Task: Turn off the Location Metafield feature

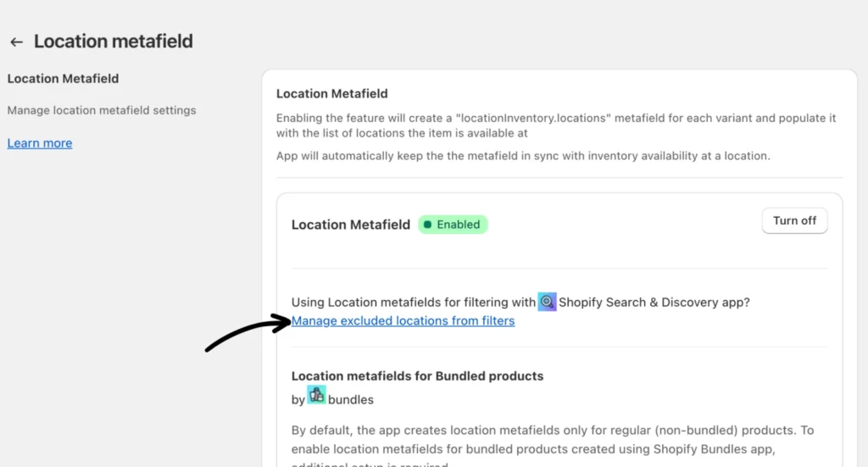Action: tap(794, 220)
